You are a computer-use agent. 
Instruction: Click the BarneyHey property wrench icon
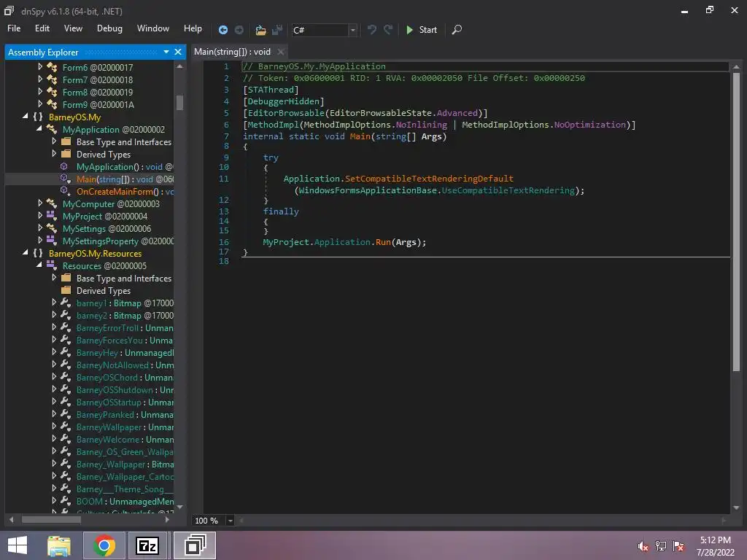66,352
